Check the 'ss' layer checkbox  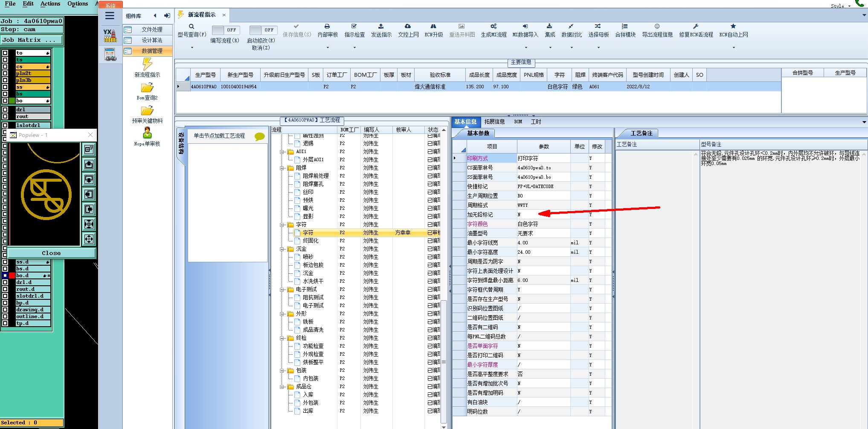coord(5,87)
